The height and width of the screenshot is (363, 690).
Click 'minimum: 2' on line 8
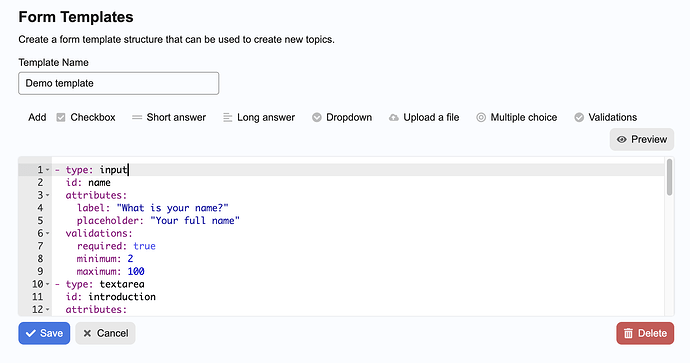click(105, 259)
